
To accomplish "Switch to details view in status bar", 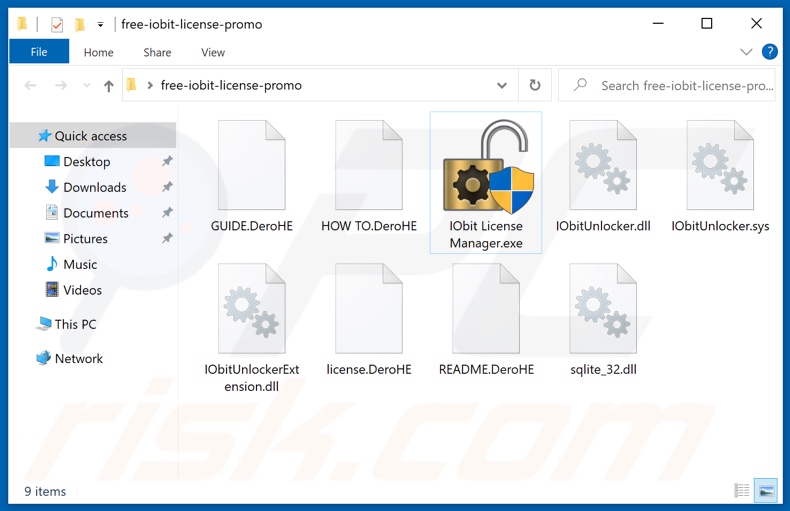I will pos(742,490).
